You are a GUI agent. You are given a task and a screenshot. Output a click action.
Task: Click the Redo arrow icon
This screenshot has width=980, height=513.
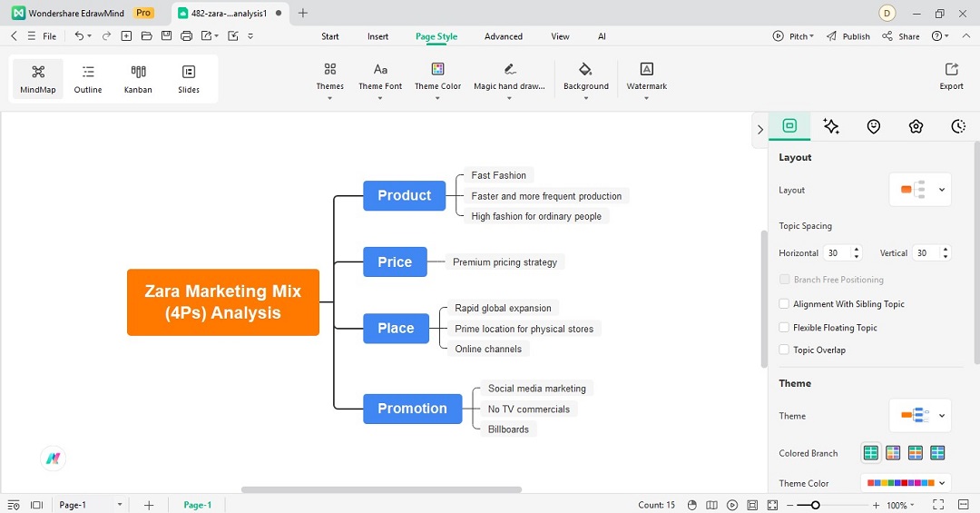(106, 36)
